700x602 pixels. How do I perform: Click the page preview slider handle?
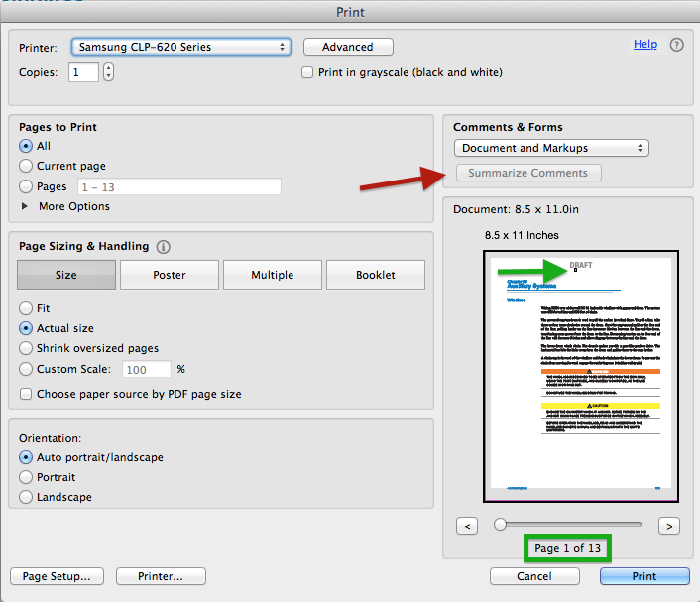(x=501, y=524)
